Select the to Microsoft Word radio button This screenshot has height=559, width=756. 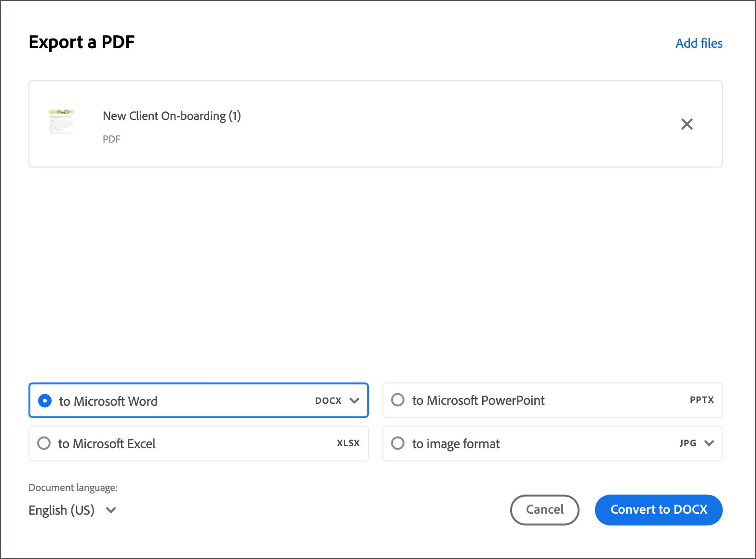[x=44, y=400]
